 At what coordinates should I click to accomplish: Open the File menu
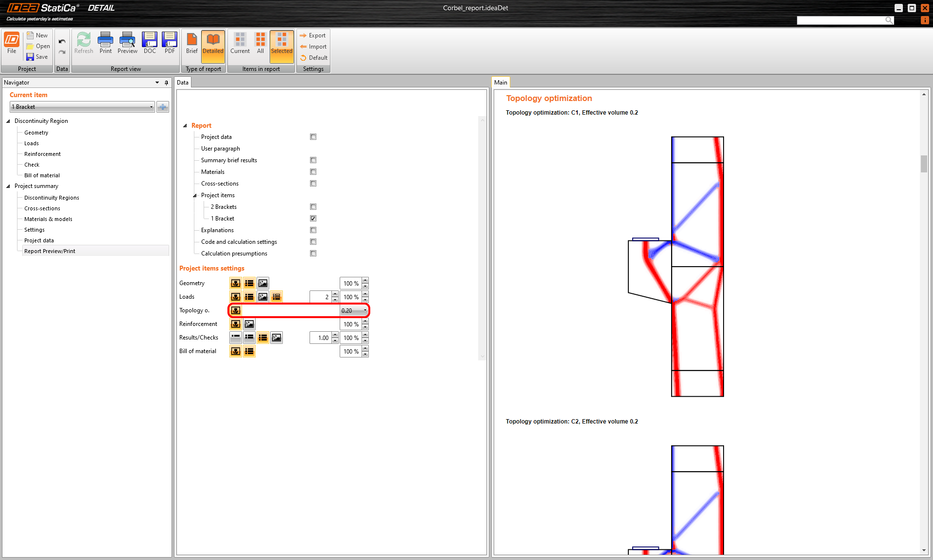click(x=12, y=43)
